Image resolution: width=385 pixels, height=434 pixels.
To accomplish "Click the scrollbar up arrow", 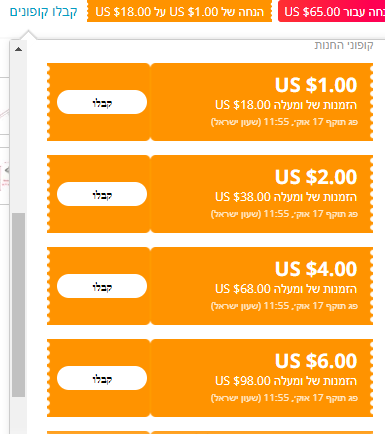I will click(x=18, y=49).
